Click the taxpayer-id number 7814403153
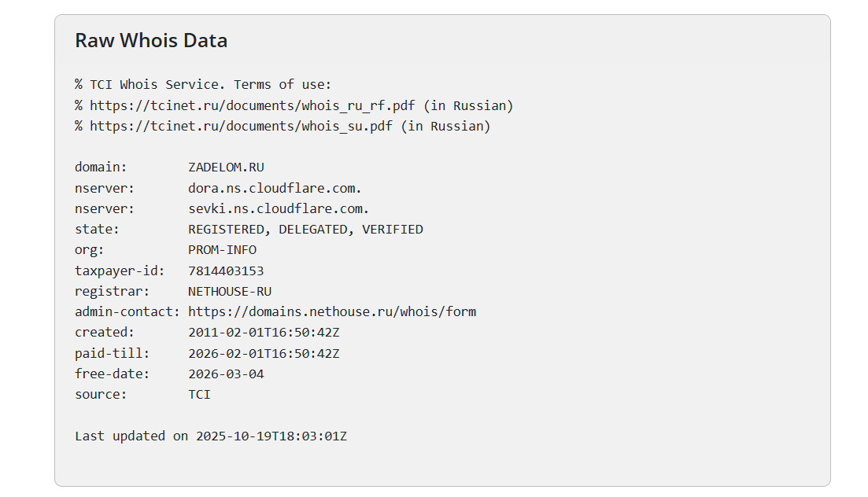 point(226,271)
